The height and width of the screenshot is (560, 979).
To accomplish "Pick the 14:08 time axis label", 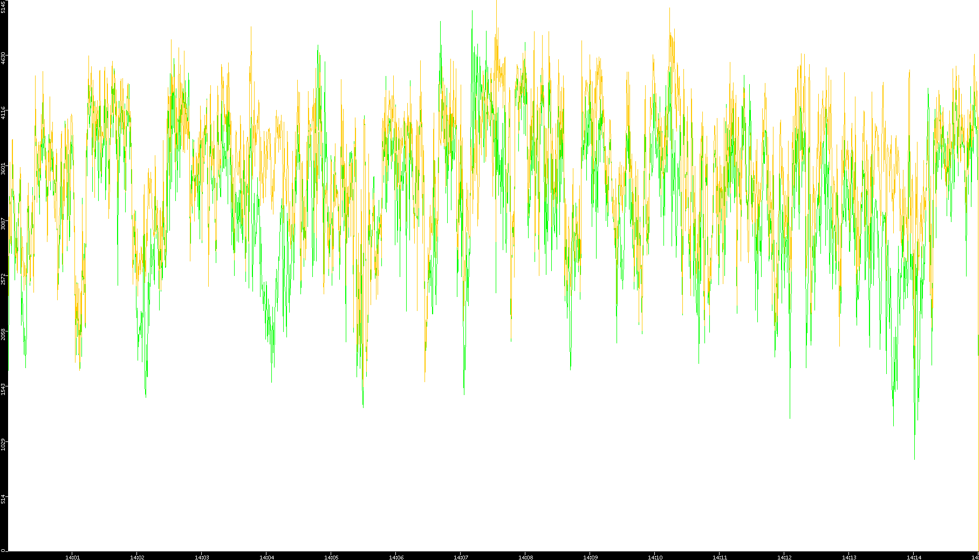I will (x=525, y=557).
